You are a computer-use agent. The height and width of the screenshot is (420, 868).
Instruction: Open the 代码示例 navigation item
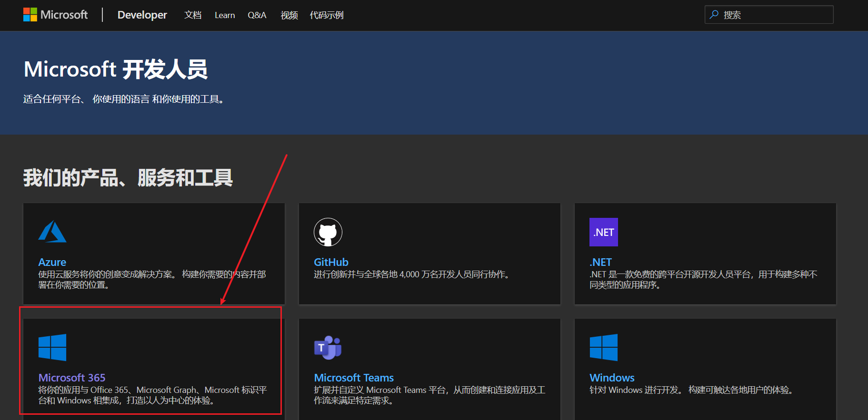tap(327, 15)
